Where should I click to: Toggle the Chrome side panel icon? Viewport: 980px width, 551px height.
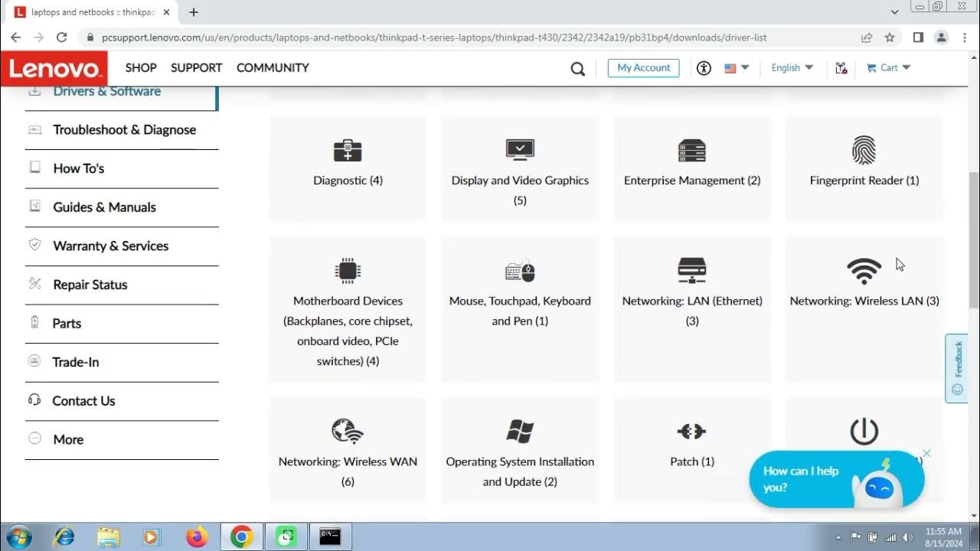[x=919, y=37]
